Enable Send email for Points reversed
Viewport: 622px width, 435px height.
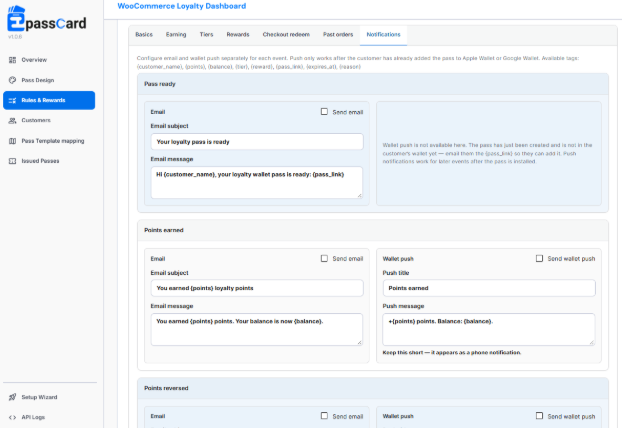[x=324, y=416]
